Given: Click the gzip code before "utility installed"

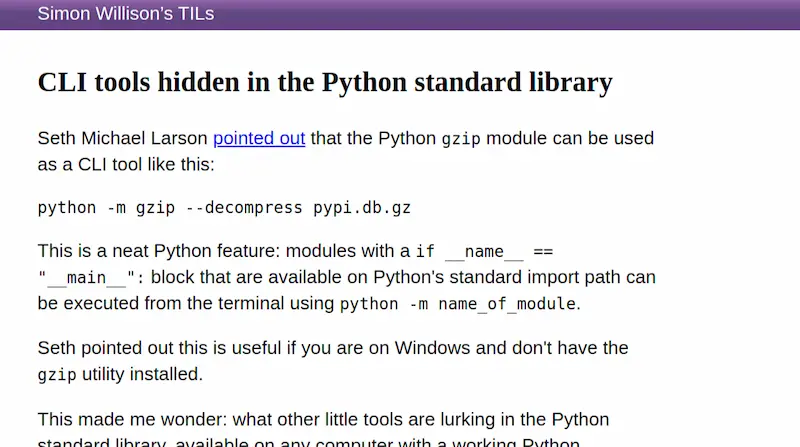Looking at the screenshot, I should pos(57,375).
